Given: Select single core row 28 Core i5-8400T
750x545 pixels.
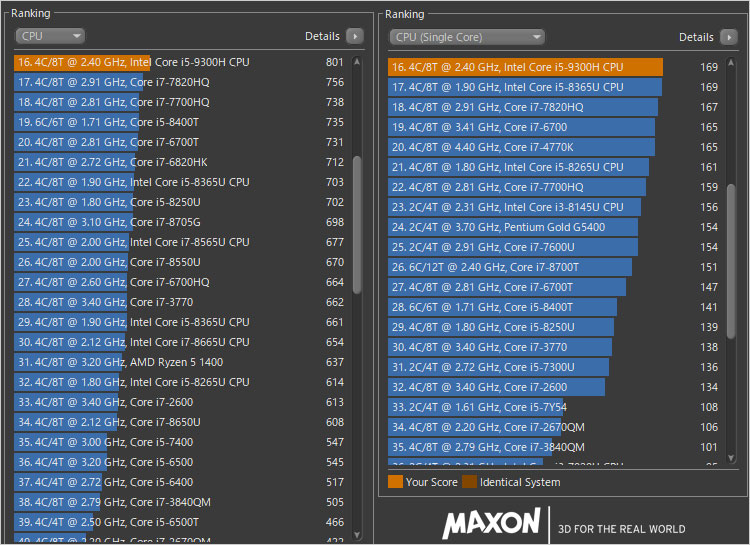Looking at the screenshot, I should (554, 308).
